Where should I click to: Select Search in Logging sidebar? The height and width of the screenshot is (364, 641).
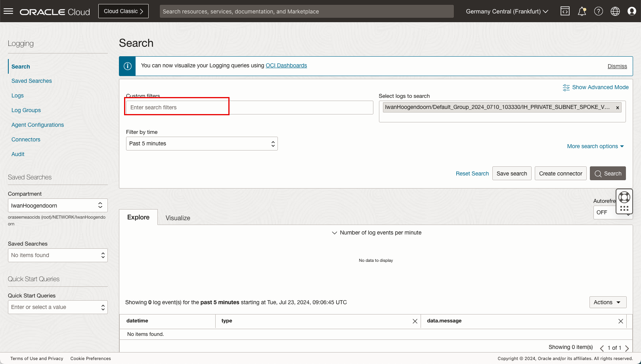[x=21, y=67]
